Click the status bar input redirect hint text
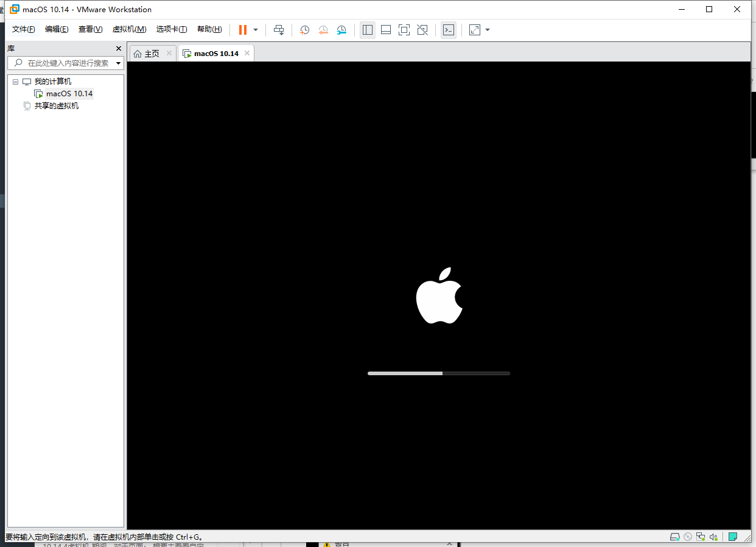Image resolution: width=756 pixels, height=547 pixels. 105,537
